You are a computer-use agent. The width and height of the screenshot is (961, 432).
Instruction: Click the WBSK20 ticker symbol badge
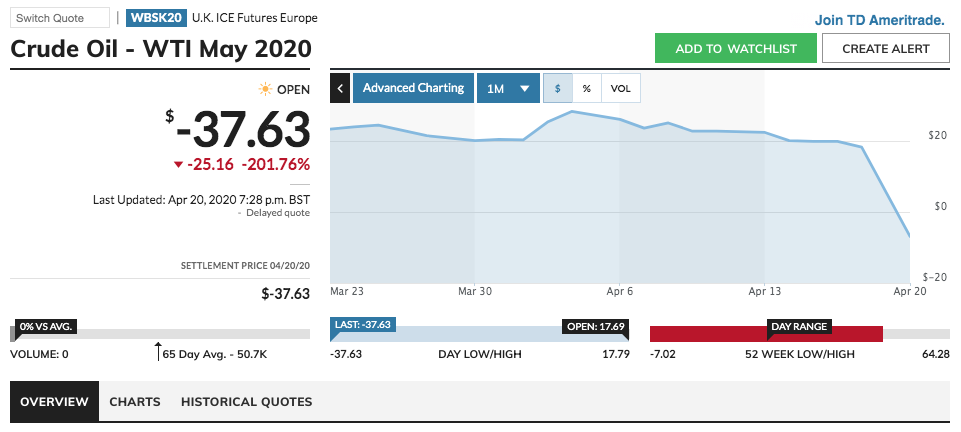point(155,18)
